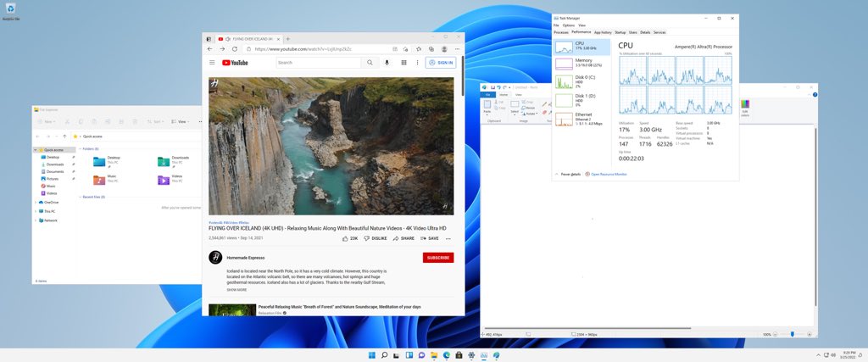Screen dimensions: 868x362
Task: Open YouTube settings three-dot menu
Action: coord(417,63)
